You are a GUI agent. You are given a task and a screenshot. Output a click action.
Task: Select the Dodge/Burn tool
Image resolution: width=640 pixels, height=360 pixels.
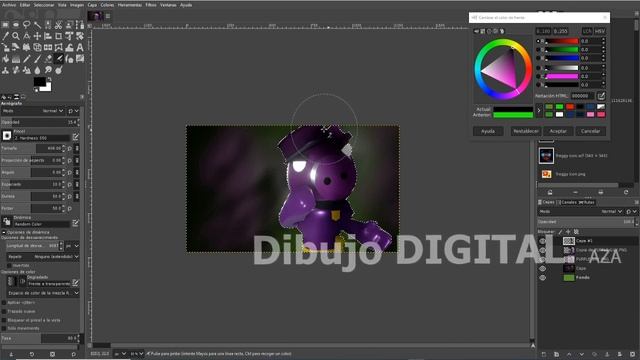point(58,70)
